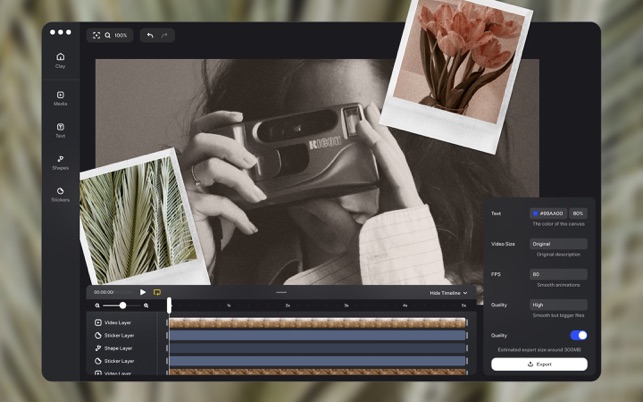
Task: Click the Shape Layer icon
Action: (98, 348)
